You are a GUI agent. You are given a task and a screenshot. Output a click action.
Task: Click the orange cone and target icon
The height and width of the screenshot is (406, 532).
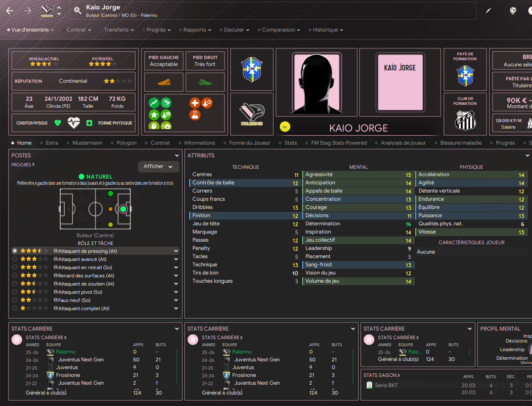[207, 103]
